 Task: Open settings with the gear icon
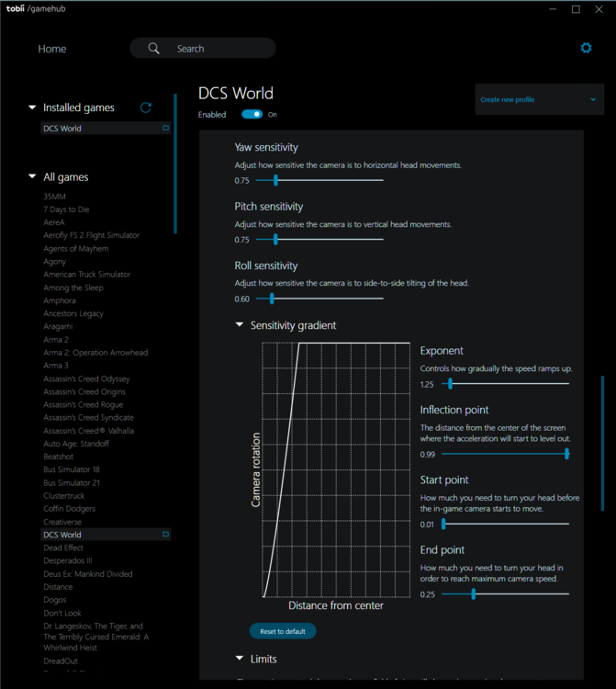tap(586, 48)
